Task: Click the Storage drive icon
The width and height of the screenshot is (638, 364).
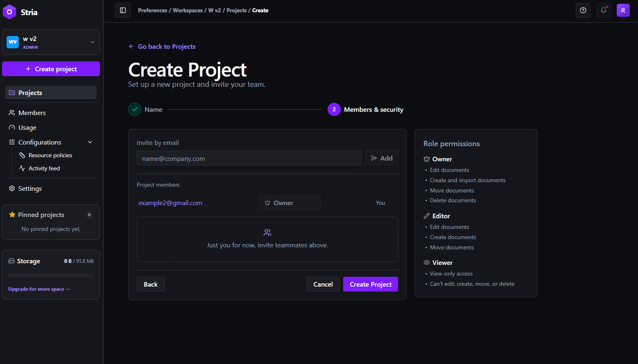Action: pyautogui.click(x=11, y=261)
